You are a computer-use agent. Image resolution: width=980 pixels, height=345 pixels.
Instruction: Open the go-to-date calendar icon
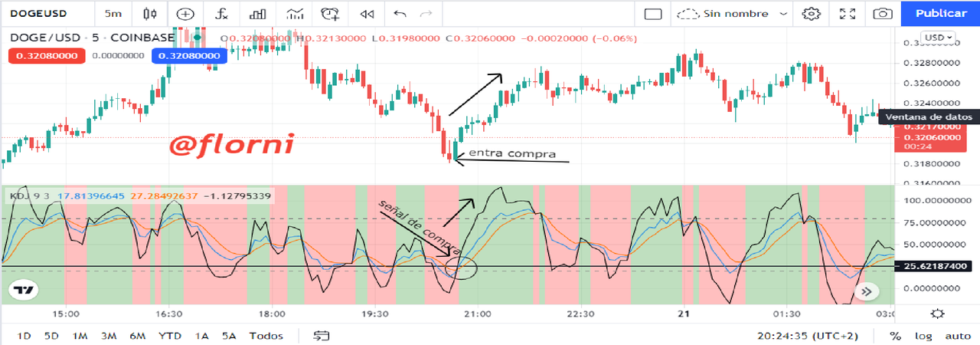(x=322, y=336)
